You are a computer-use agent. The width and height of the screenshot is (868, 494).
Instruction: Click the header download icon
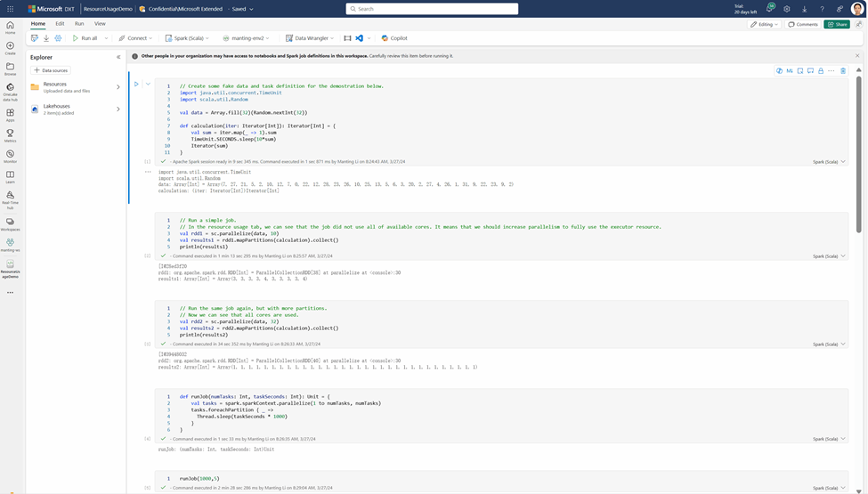click(x=804, y=9)
